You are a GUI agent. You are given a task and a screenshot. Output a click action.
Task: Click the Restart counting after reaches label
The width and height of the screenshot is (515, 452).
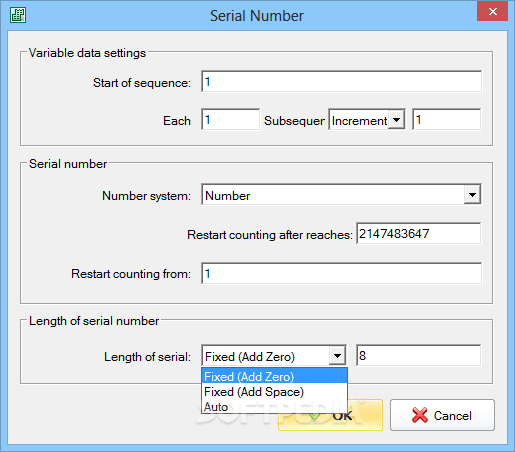(x=270, y=235)
